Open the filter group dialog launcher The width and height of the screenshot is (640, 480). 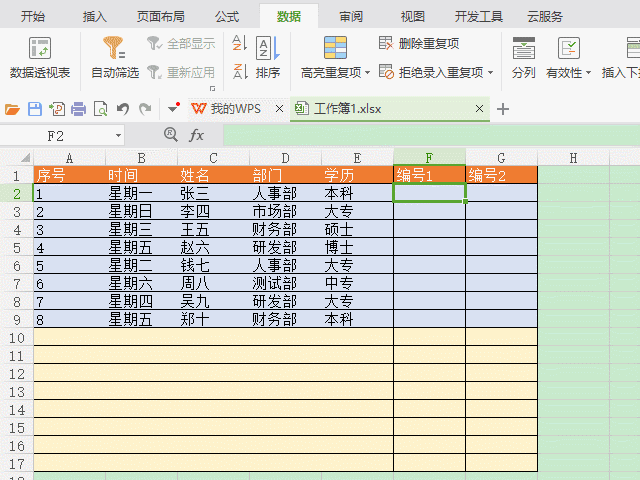tap(212, 88)
